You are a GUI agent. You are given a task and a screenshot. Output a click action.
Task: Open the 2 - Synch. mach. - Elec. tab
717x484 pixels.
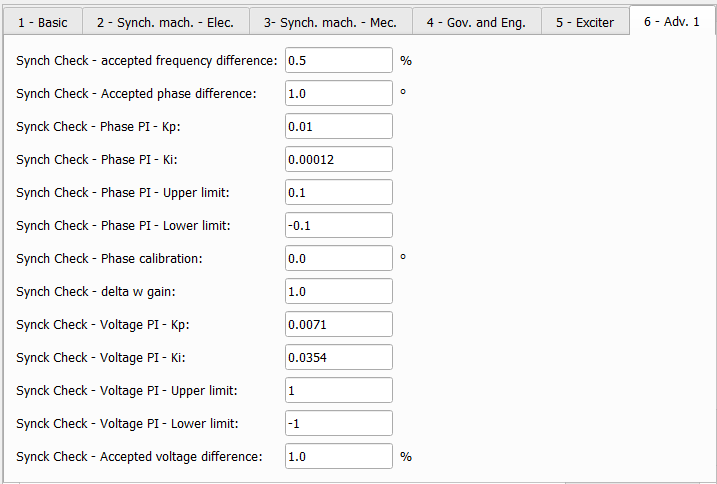point(166,22)
